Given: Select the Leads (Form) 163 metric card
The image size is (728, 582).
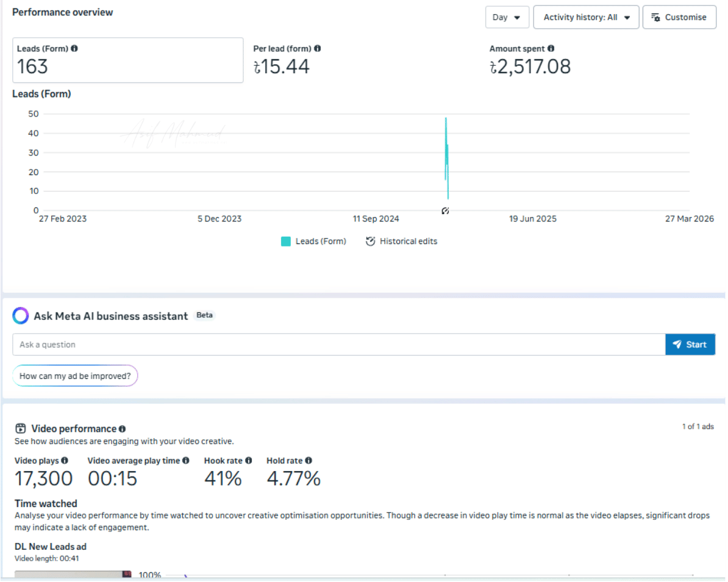Looking at the screenshot, I should (127, 60).
